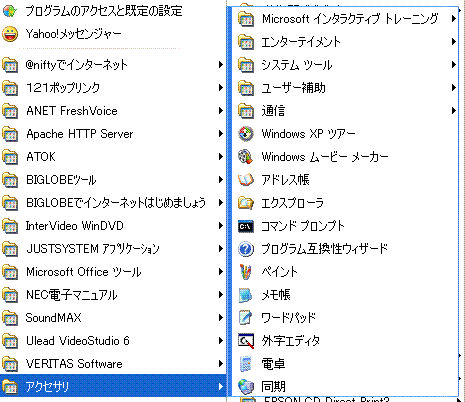Expand the Apache HTTP Server submenu arrow
Image resolution: width=465 pixels, height=402 pixels.
tap(220, 134)
